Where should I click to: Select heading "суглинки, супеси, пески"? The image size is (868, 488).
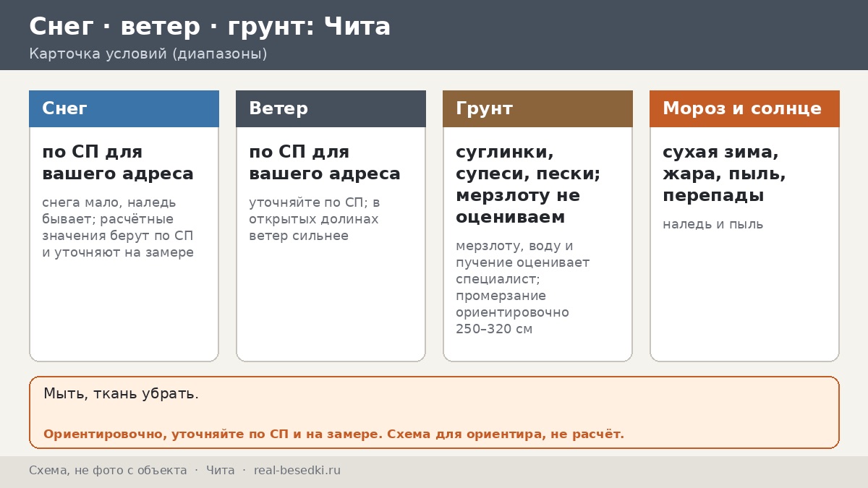(528, 163)
